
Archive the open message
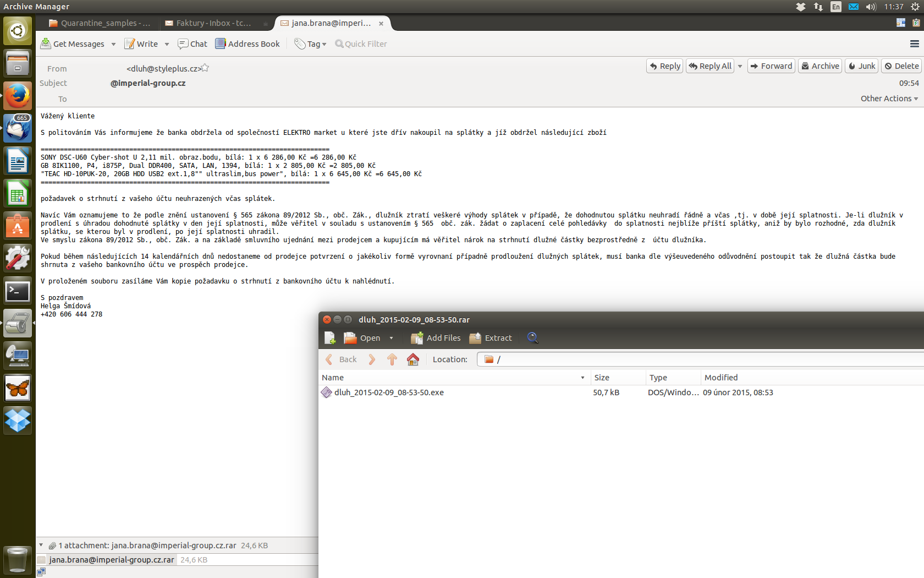(x=820, y=66)
